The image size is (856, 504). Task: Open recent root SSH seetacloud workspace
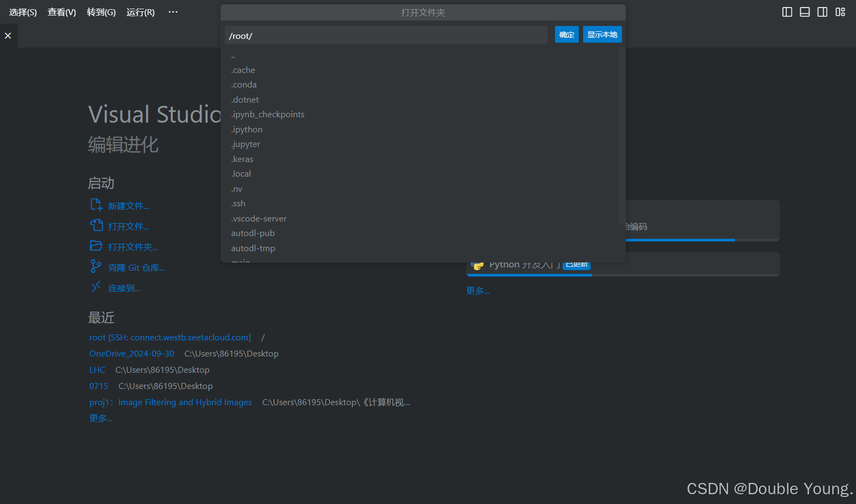(170, 338)
